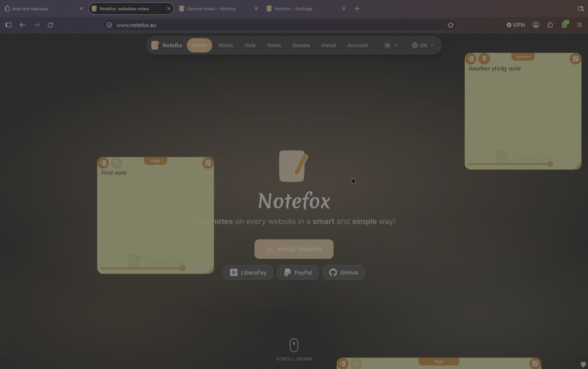Open the PayPal donation link
Image resolution: width=588 pixels, height=369 pixels.
coord(298,272)
